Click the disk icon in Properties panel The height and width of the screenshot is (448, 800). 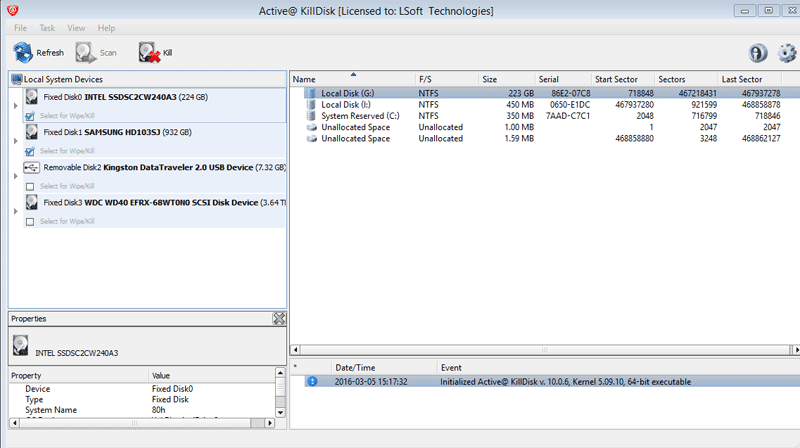point(20,345)
